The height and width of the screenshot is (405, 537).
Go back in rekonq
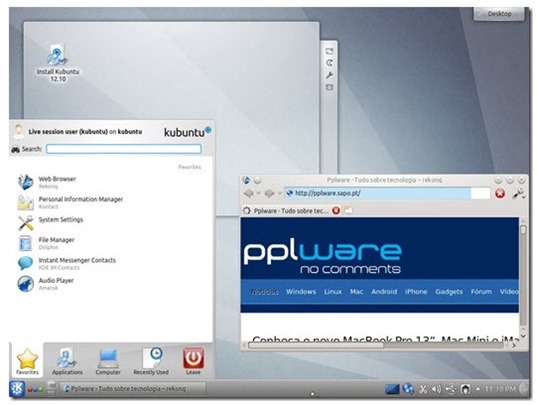pos(248,193)
